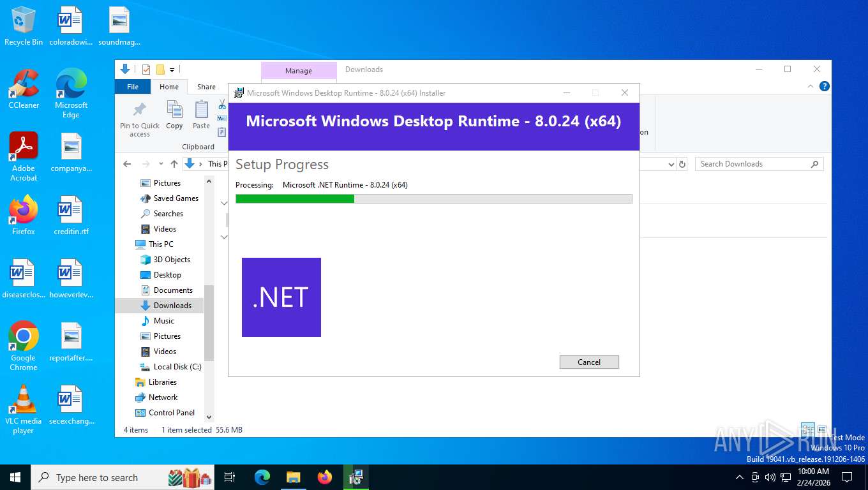
Task: Open Adobe Acrobat desktop shortcut
Action: pos(24,157)
